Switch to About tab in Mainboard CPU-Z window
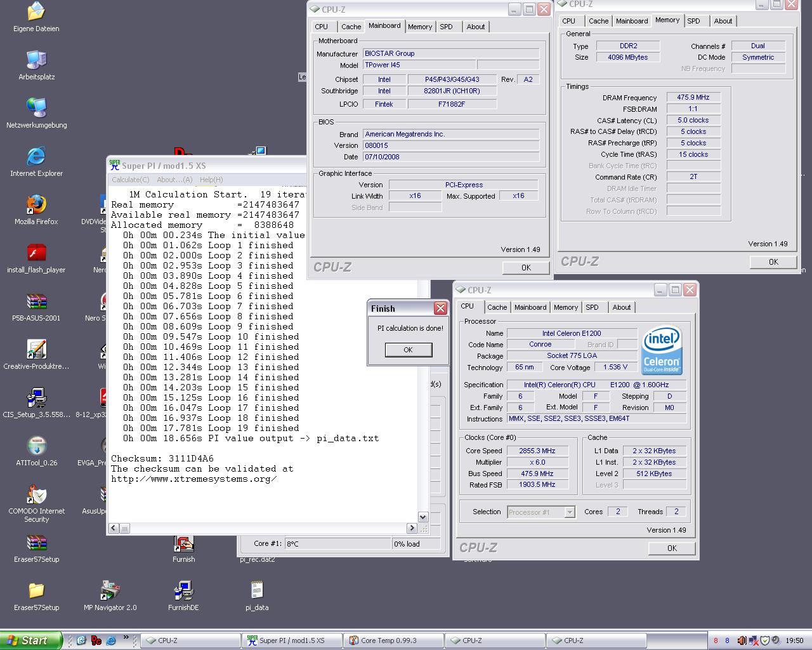Viewport: 812px width, 650px height. click(x=476, y=27)
